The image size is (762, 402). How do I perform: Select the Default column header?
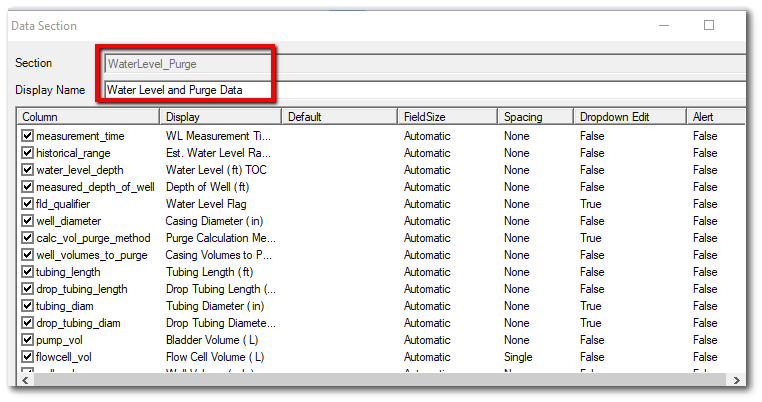339,117
